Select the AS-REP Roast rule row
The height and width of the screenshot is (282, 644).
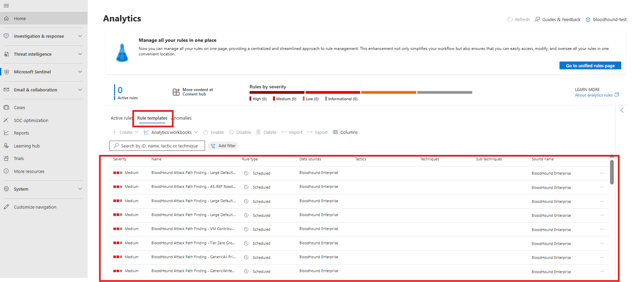click(x=359, y=187)
